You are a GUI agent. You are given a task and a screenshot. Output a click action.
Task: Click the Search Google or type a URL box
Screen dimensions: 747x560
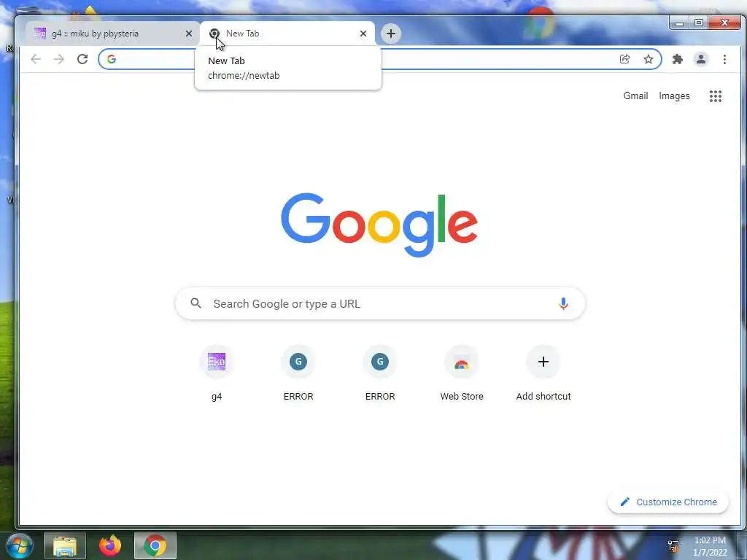point(379,303)
